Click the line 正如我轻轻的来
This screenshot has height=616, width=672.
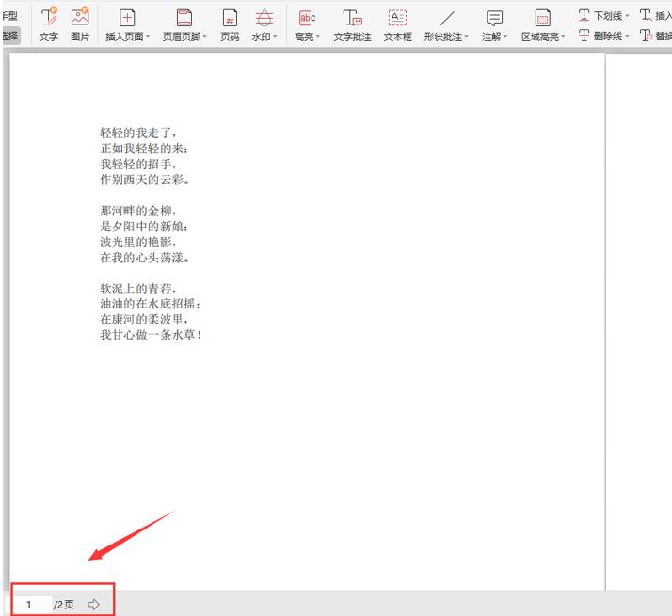coord(144,149)
